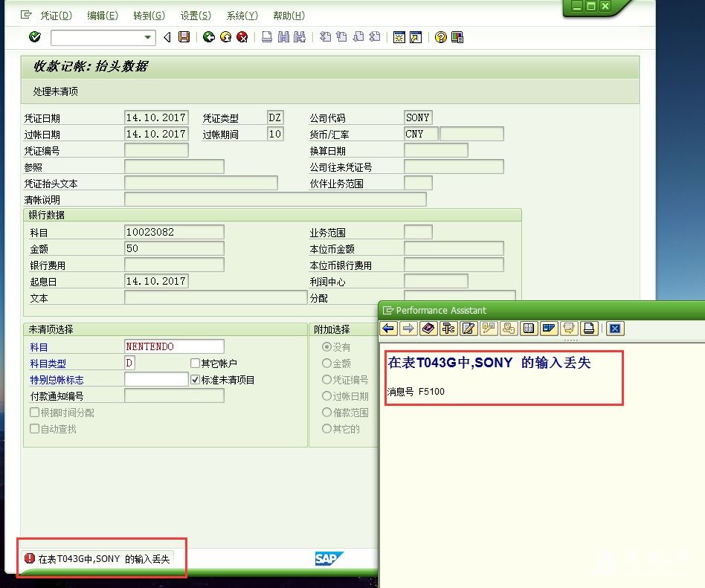705x588 pixels.
Task: Click the 公司代码 SONY field
Action: (x=418, y=117)
